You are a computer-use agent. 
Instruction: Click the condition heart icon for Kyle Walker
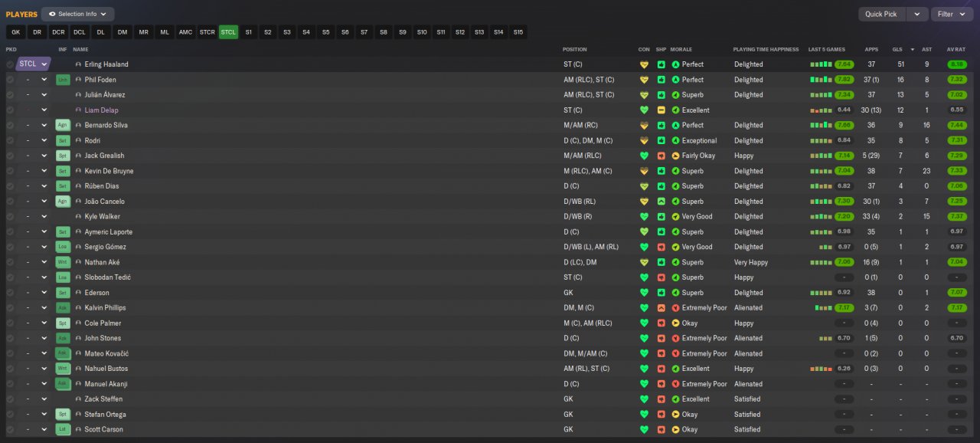click(x=644, y=217)
